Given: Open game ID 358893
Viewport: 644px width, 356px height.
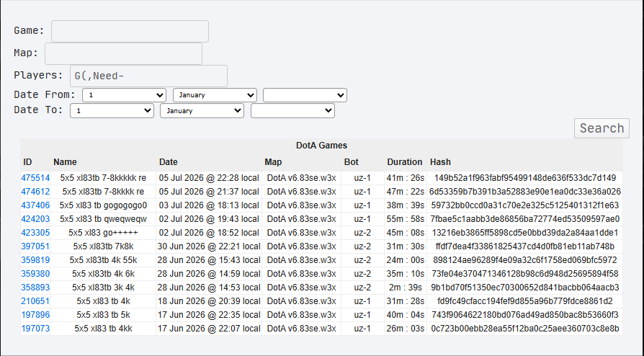Looking at the screenshot, I should pos(35,288).
